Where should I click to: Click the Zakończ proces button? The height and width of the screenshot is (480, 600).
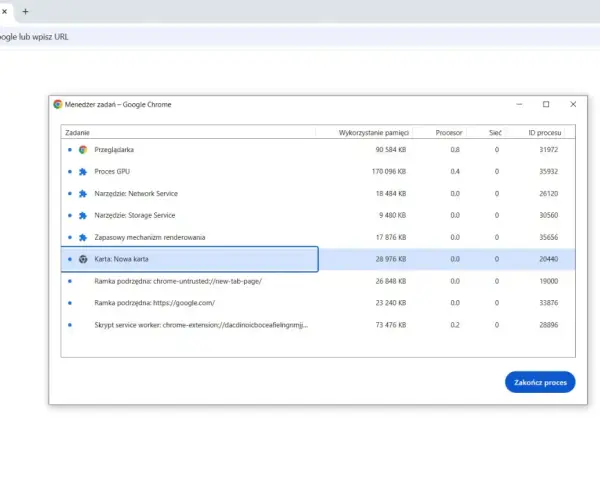point(540,382)
